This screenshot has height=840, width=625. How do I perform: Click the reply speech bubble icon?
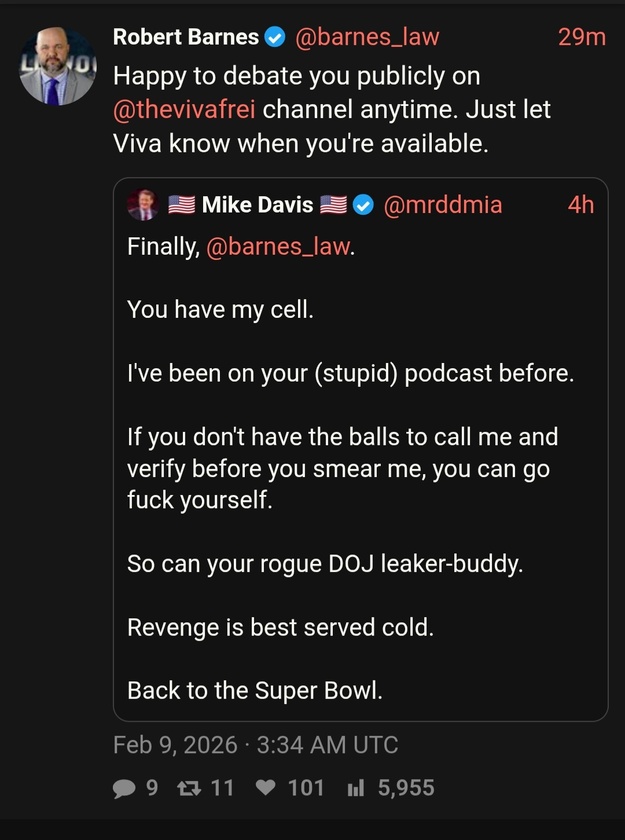point(124,788)
